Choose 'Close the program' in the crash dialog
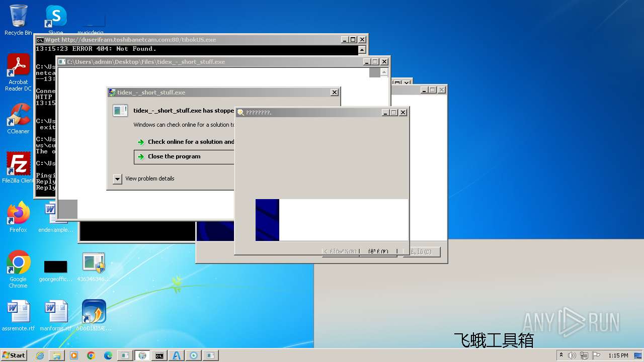644x362 pixels. point(174,156)
